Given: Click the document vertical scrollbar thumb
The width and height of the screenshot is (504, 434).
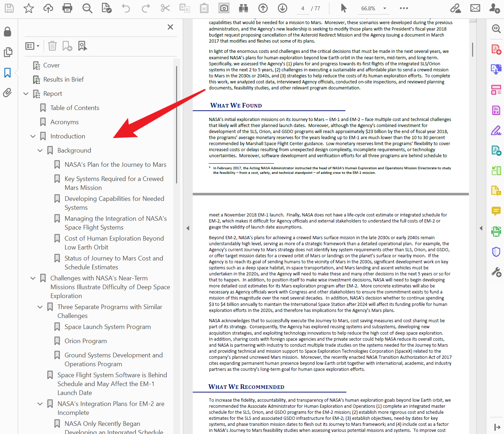Looking at the screenshot, I should pos(472,49).
